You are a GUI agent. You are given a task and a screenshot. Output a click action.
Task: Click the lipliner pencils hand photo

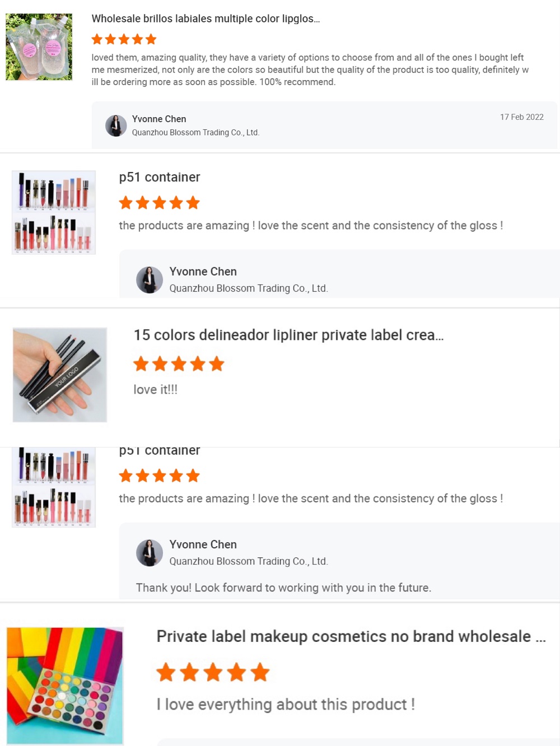[x=59, y=374]
